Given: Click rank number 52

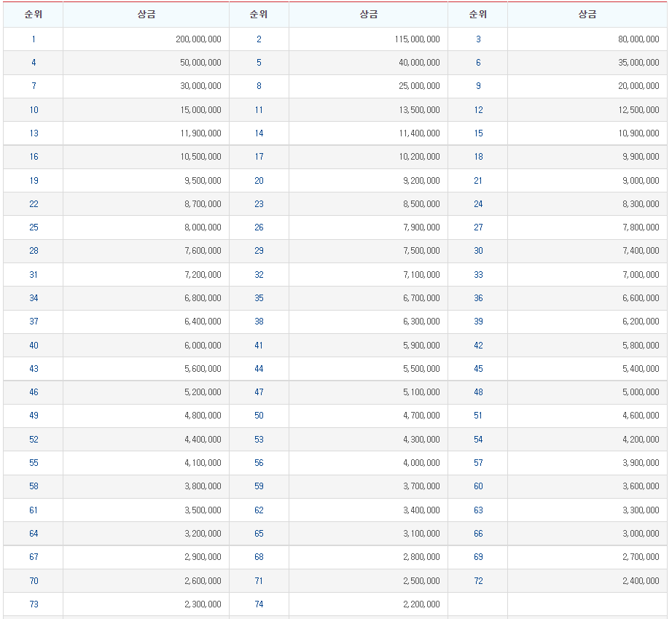Looking at the screenshot, I should (x=34, y=440).
